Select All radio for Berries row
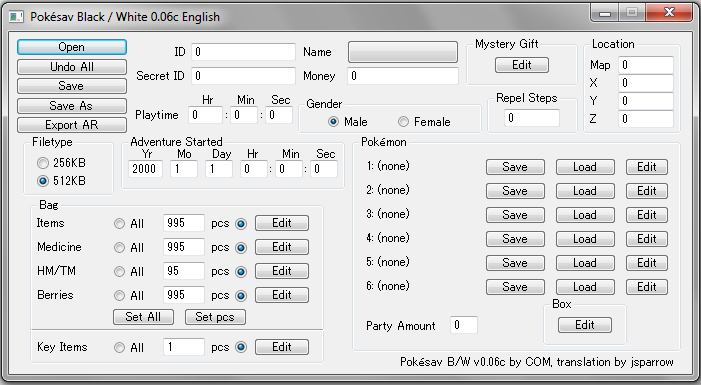 pyautogui.click(x=119, y=296)
